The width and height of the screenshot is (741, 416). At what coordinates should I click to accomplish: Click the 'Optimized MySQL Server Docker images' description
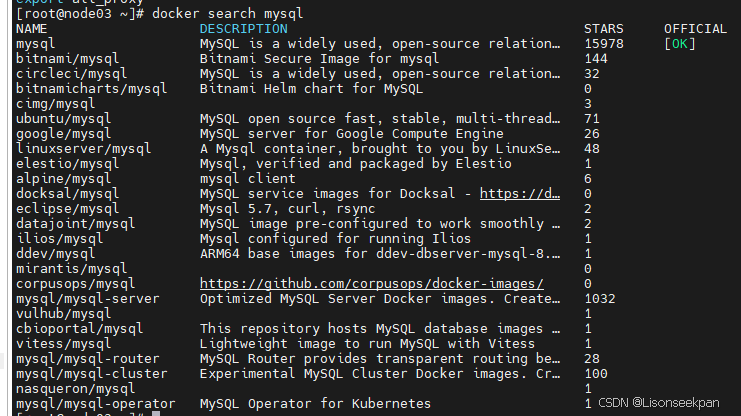point(379,299)
